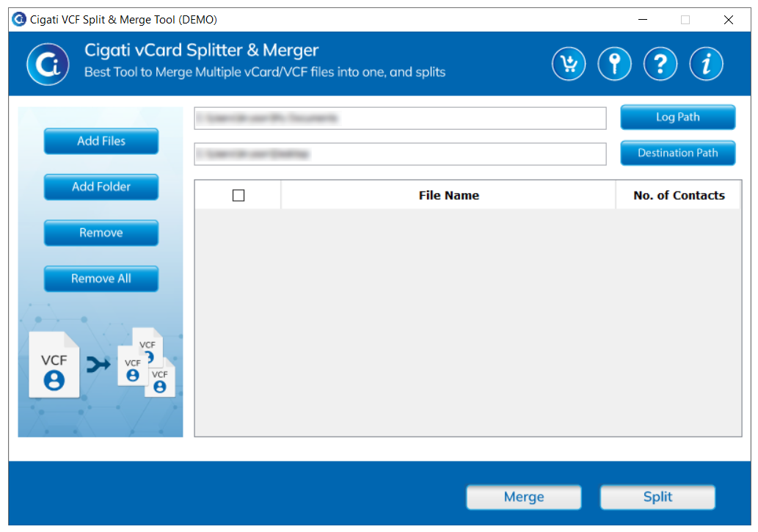Select the Destination Path button
Viewport: 758px width, 532px height.
pyautogui.click(x=678, y=153)
